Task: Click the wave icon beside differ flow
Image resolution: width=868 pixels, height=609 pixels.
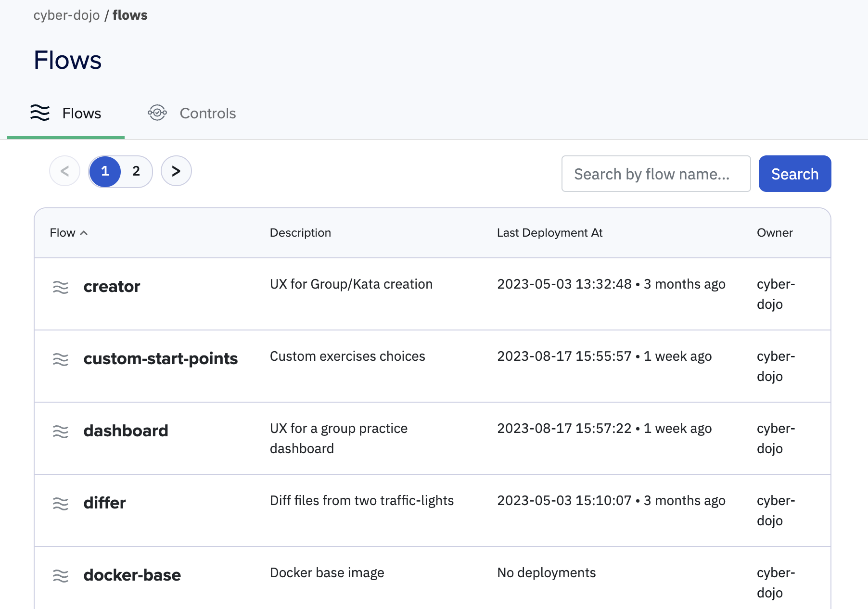Action: (x=61, y=504)
